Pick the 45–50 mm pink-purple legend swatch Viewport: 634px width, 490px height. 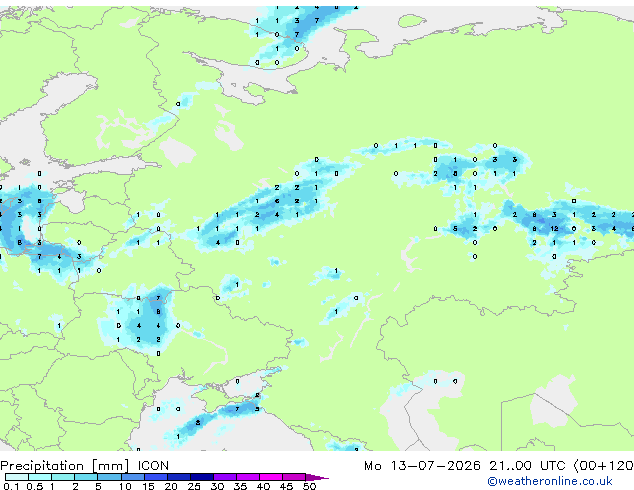pos(294,477)
